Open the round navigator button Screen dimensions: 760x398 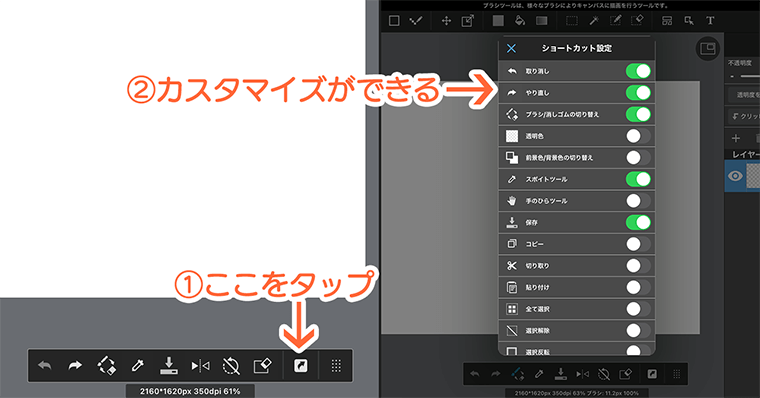[708, 48]
